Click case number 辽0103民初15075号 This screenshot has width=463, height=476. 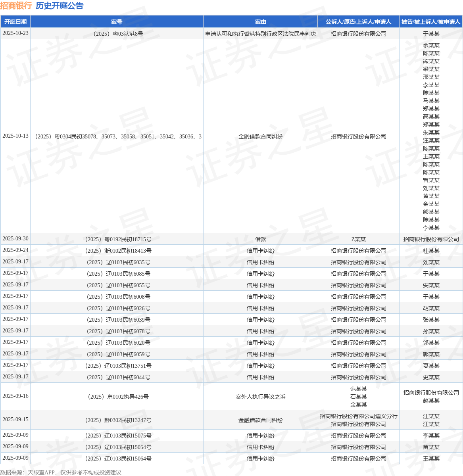point(117,436)
